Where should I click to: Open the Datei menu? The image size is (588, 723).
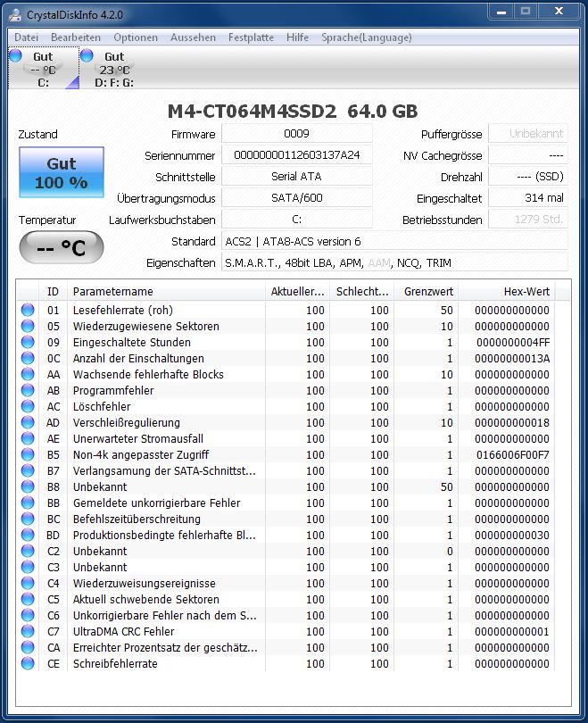pos(26,37)
